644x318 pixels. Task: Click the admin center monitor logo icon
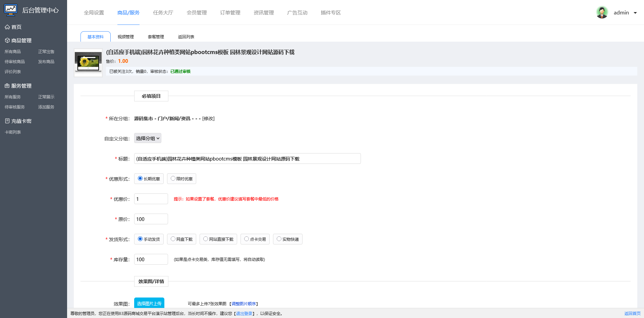pos(11,10)
